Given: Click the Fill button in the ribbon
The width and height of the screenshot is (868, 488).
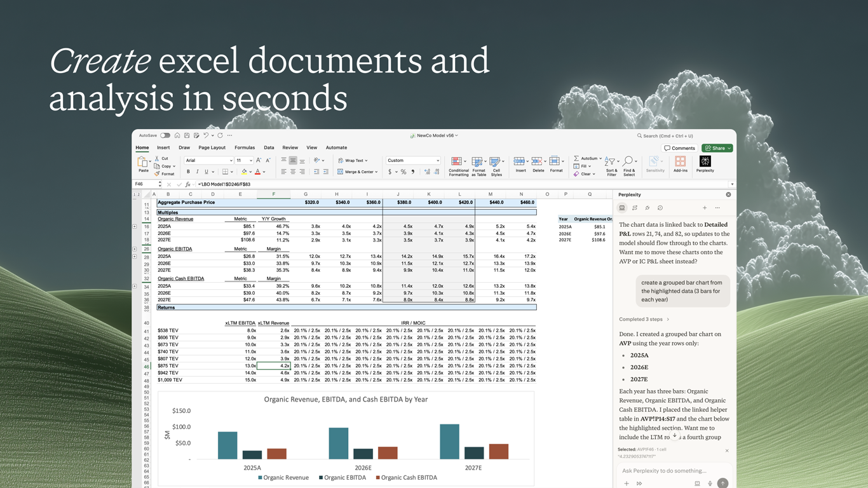Looking at the screenshot, I should pos(583,166).
